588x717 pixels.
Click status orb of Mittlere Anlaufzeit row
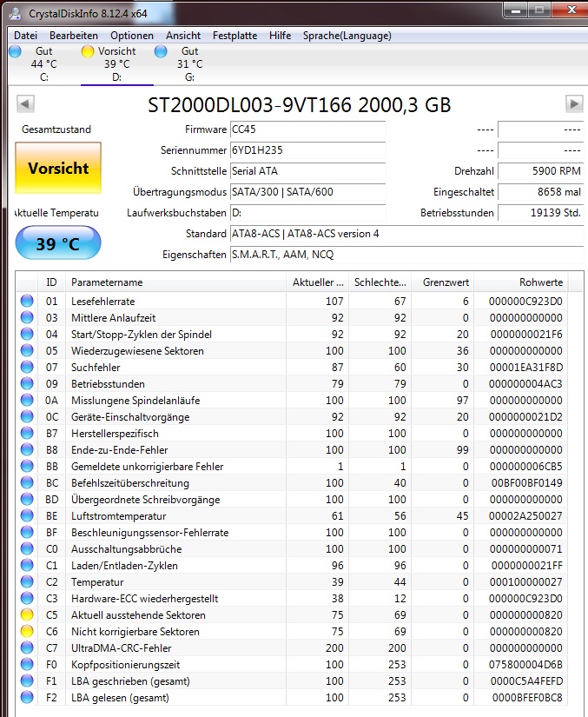coord(27,317)
